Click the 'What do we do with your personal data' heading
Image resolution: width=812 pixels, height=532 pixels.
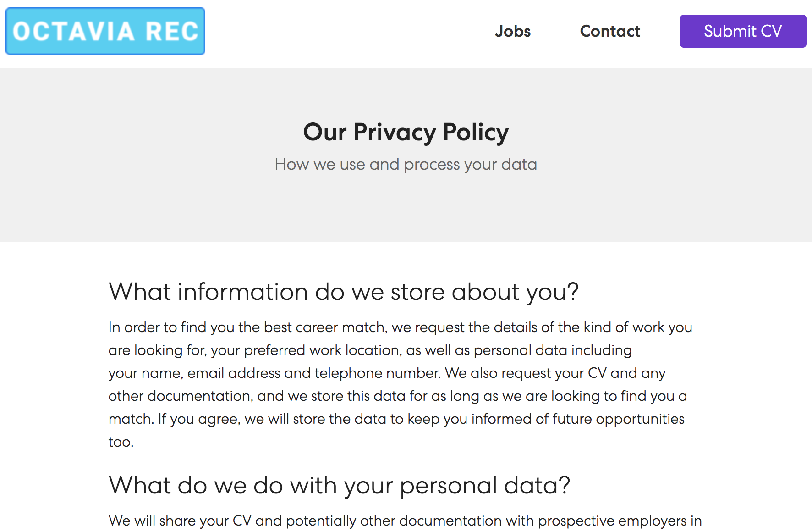click(339, 485)
